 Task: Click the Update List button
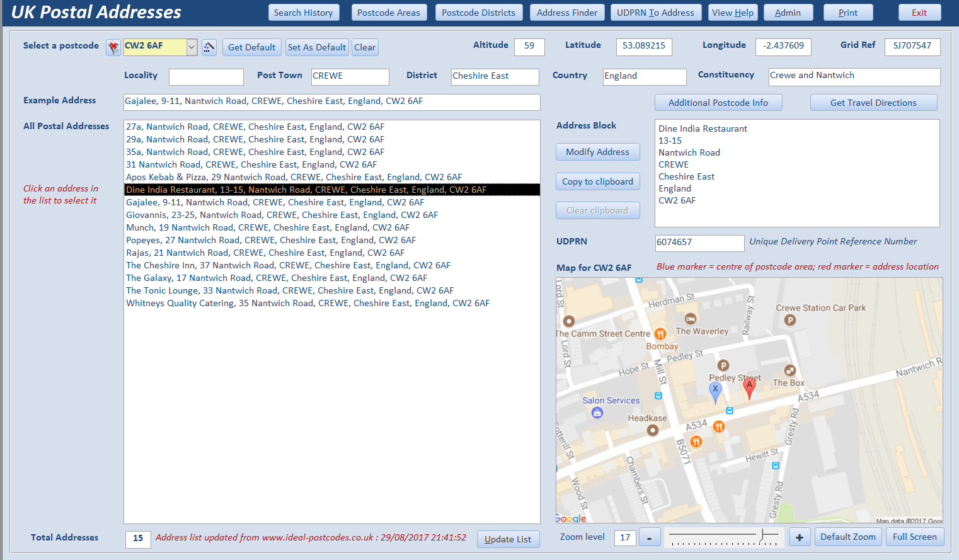(508, 539)
